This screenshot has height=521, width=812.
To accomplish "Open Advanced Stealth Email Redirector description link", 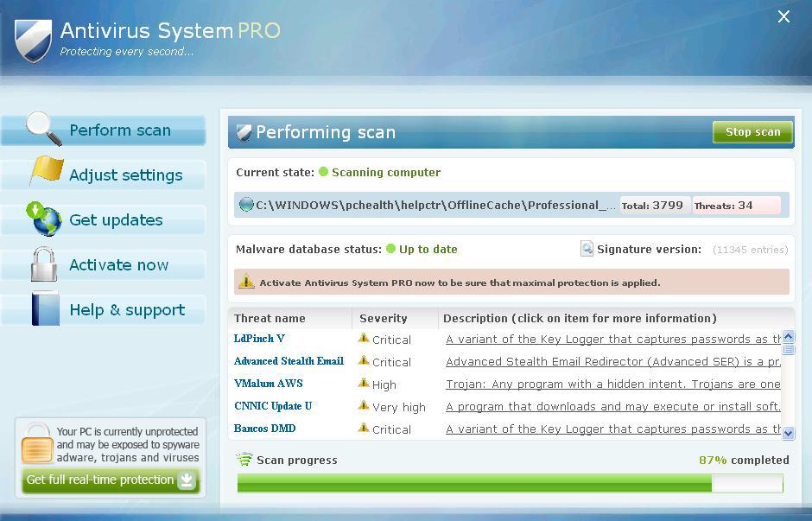I will click(613, 361).
